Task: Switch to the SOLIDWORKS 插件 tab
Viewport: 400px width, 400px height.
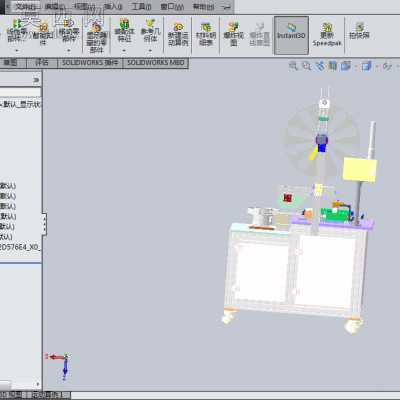Action: click(x=90, y=63)
